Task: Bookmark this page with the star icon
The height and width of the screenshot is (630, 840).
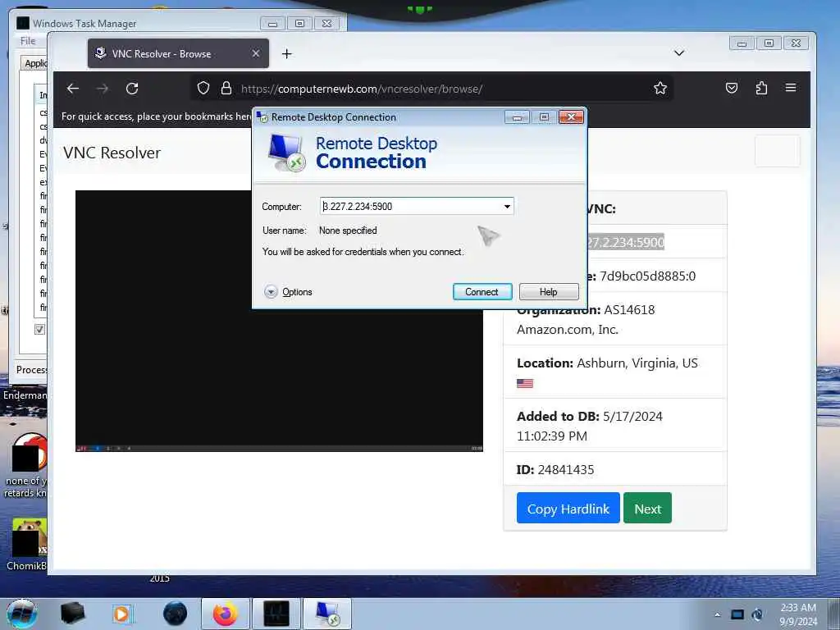Action: tap(660, 89)
